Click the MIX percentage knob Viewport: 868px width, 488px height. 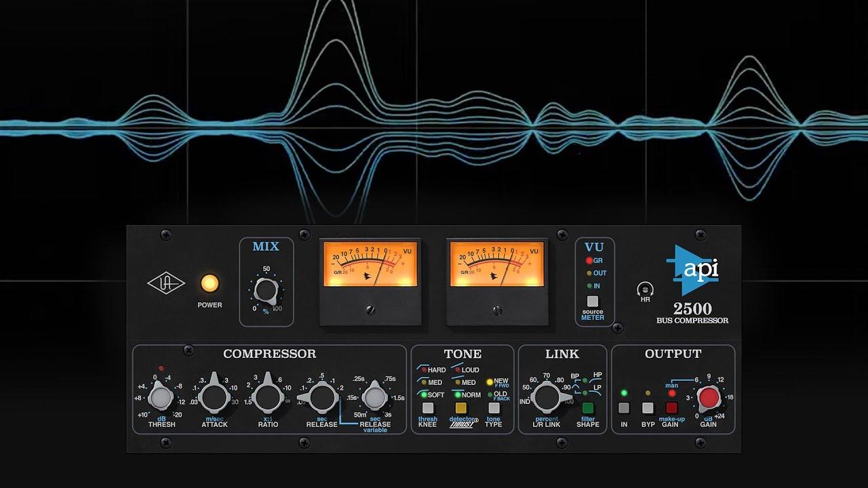pyautogui.click(x=266, y=291)
